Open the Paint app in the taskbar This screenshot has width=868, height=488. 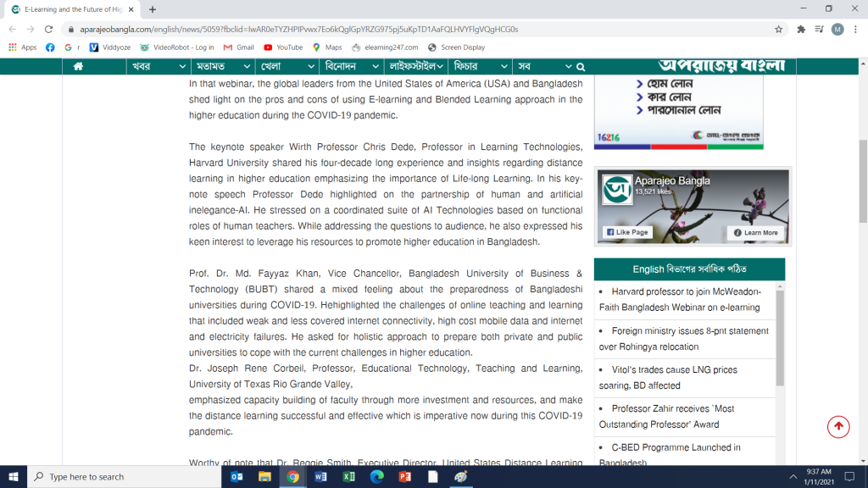[x=460, y=476]
